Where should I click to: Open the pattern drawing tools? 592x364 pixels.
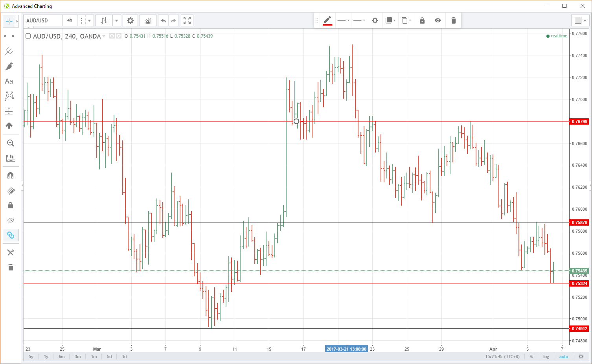pyautogui.click(x=9, y=96)
